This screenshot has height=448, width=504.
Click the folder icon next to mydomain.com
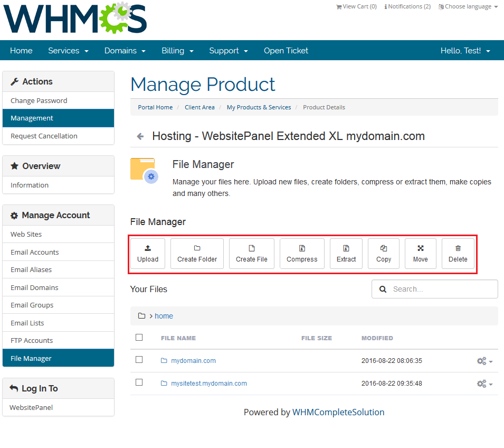[x=164, y=360]
